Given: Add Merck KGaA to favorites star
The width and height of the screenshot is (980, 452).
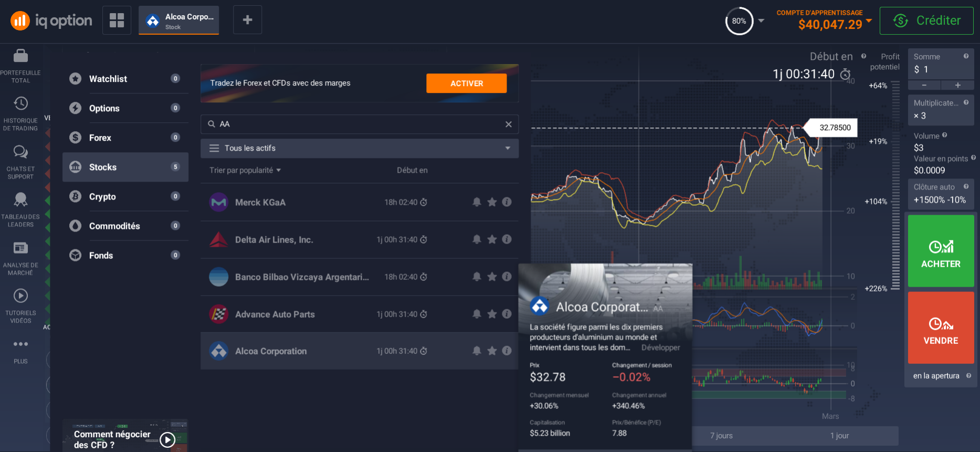Looking at the screenshot, I should click(x=492, y=202).
